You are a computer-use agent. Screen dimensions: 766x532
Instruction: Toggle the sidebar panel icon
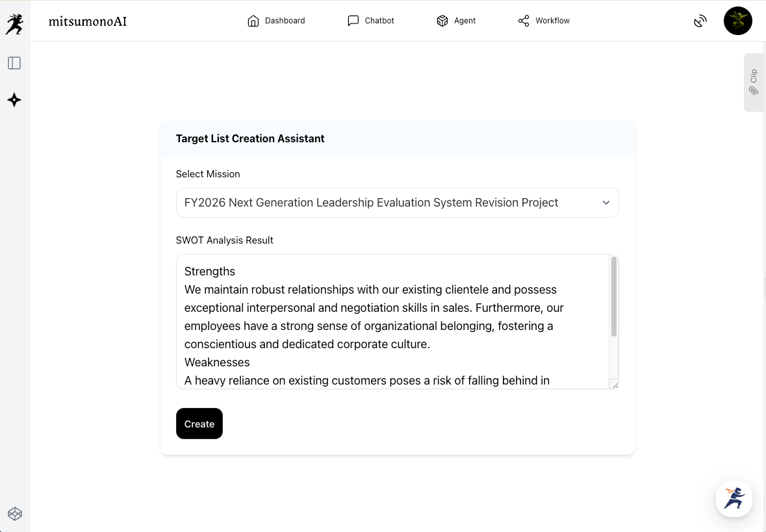click(x=14, y=63)
